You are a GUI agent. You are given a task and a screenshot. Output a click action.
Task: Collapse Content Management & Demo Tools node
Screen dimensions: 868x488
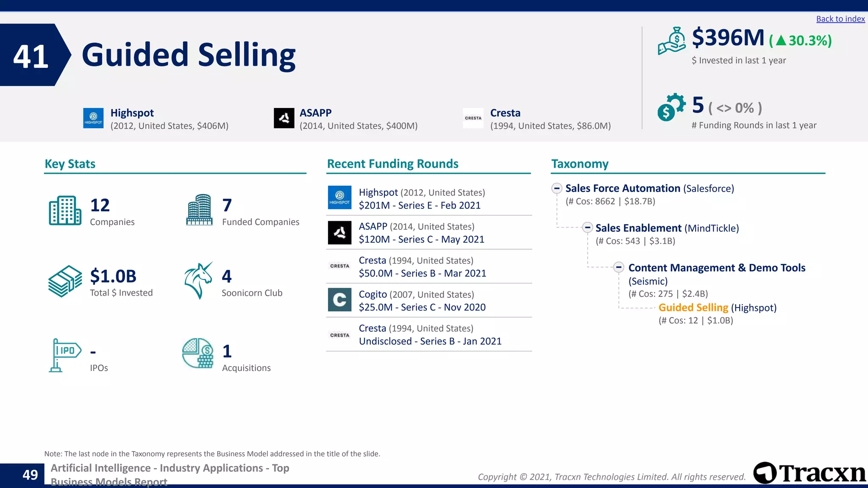click(619, 267)
